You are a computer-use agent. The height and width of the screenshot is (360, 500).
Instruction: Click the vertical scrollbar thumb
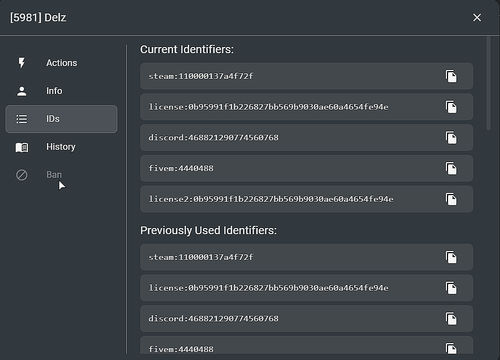[488, 83]
